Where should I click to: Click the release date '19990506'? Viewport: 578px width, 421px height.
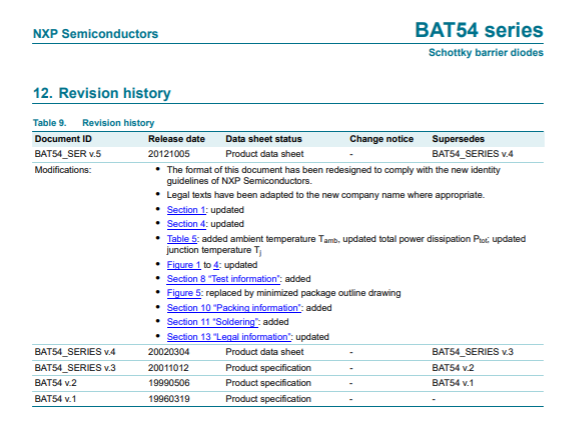tap(169, 383)
